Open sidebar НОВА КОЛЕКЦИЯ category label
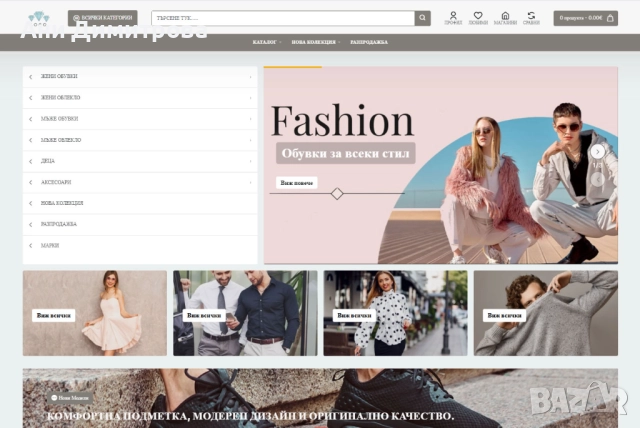This screenshot has height=428, width=640. (62, 203)
